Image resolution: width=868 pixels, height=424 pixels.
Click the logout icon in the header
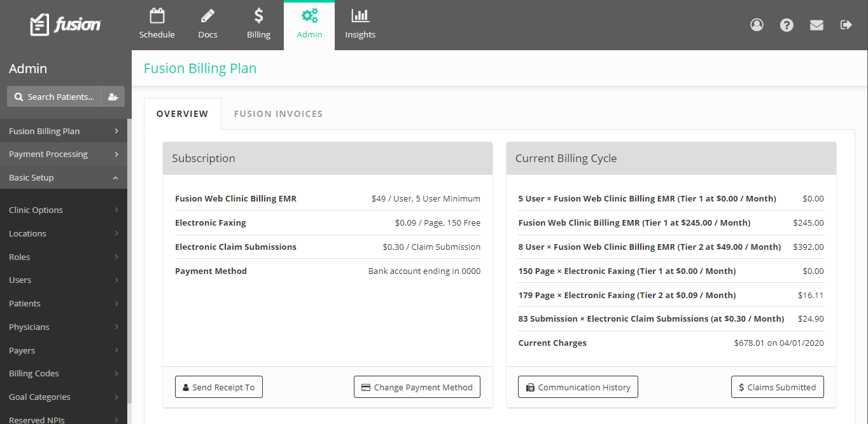click(x=846, y=25)
